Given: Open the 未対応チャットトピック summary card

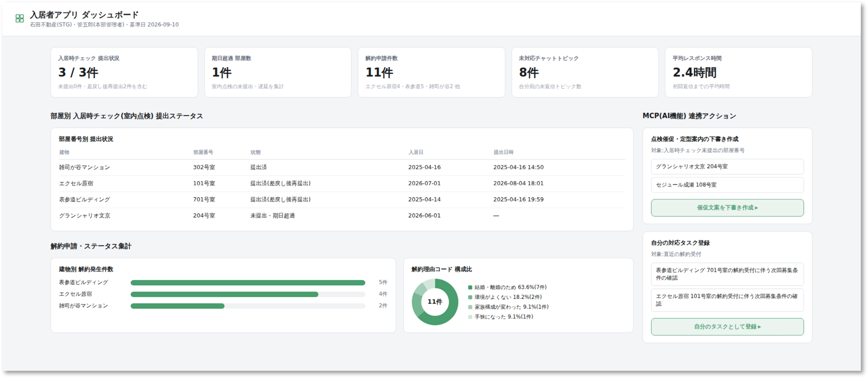Looking at the screenshot, I should pyautogui.click(x=585, y=72).
